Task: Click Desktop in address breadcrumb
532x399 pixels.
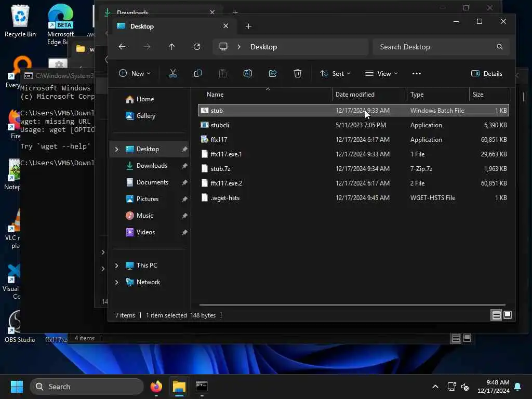Action: coord(263,47)
